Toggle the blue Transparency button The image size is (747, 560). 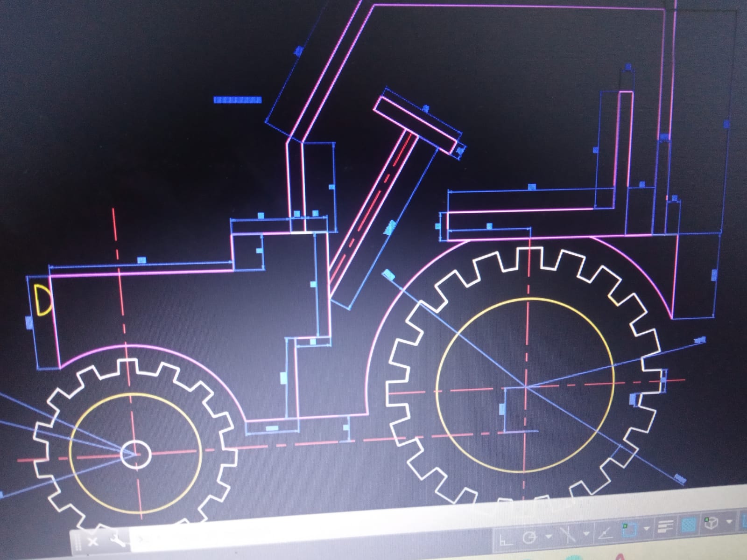tap(689, 525)
